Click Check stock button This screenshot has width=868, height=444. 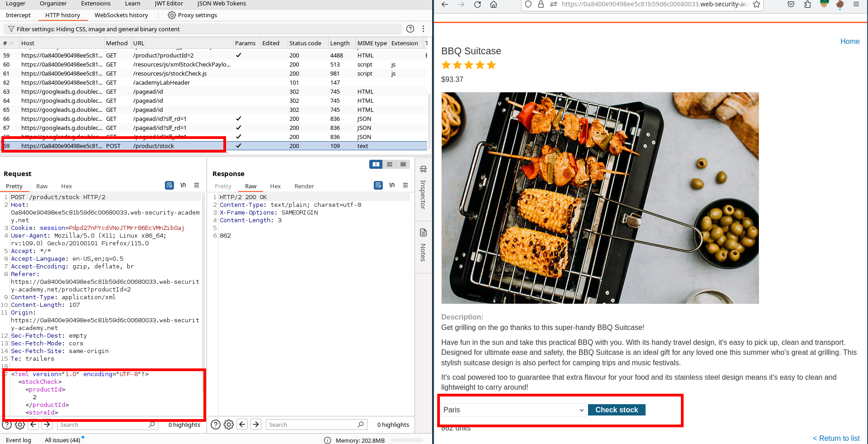[617, 410]
